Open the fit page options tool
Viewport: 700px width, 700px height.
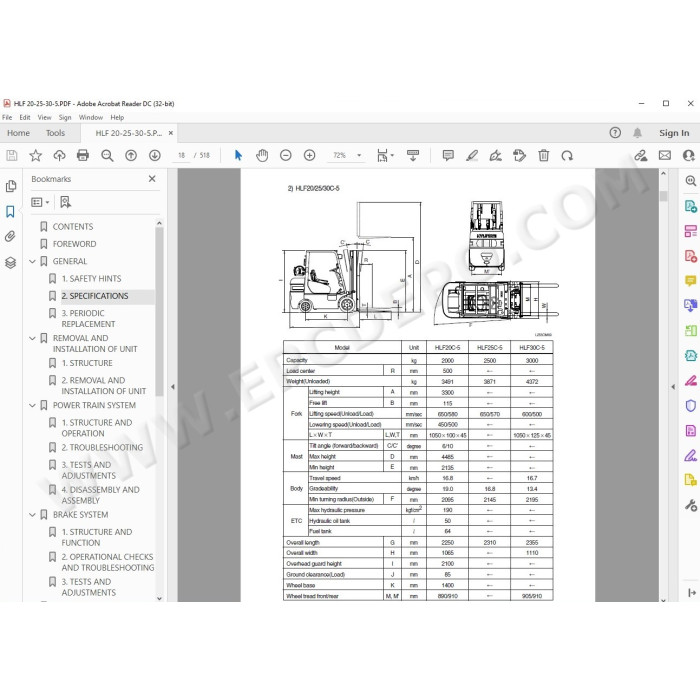(385, 155)
